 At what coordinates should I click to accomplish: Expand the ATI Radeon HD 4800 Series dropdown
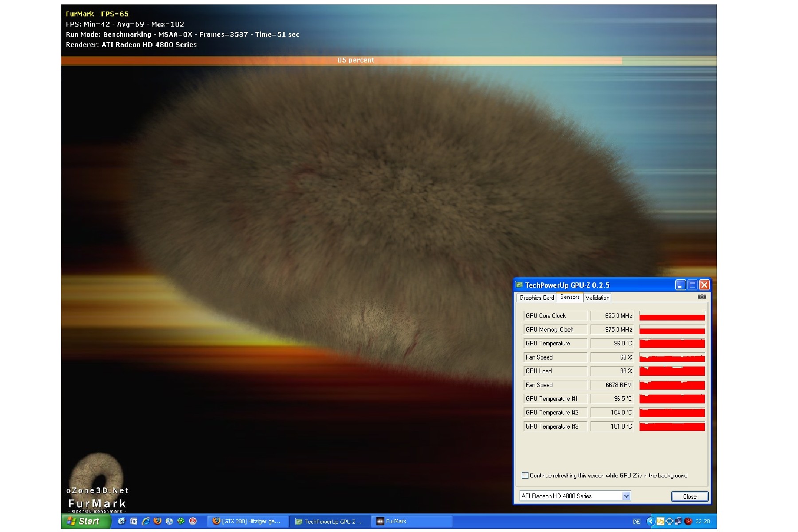(626, 496)
